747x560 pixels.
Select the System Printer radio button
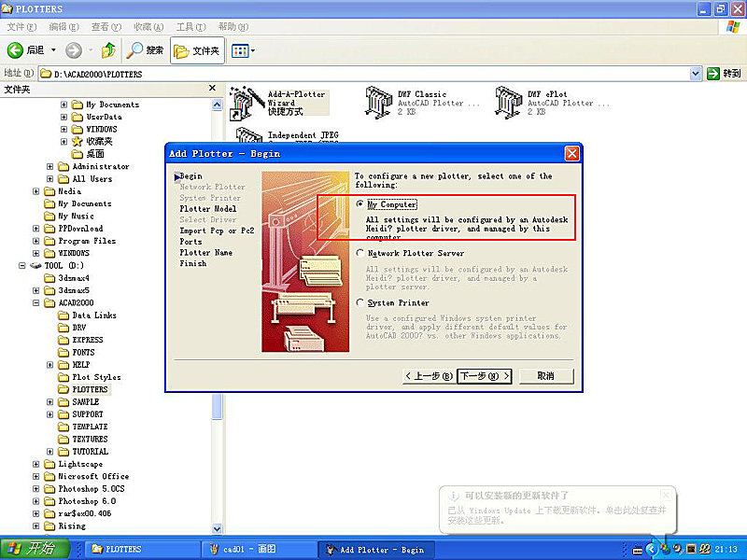pyautogui.click(x=360, y=302)
